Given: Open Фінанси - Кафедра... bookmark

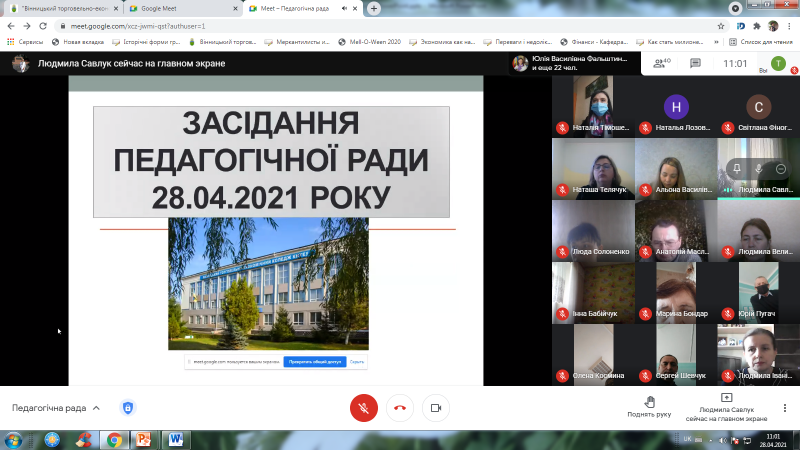Looking at the screenshot, I should (594, 42).
